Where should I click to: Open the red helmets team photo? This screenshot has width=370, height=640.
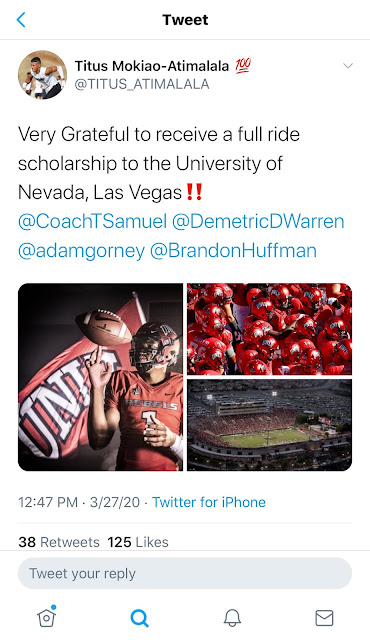point(269,329)
